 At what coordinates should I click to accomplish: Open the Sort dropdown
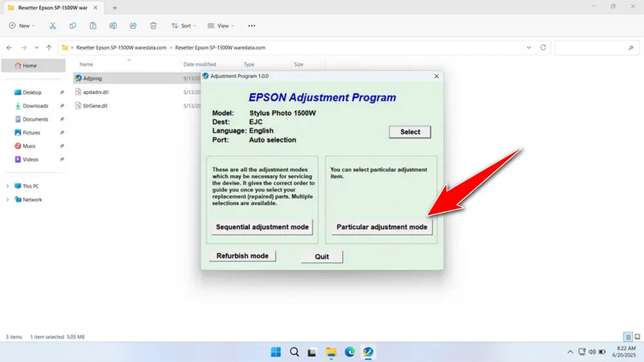(x=184, y=26)
